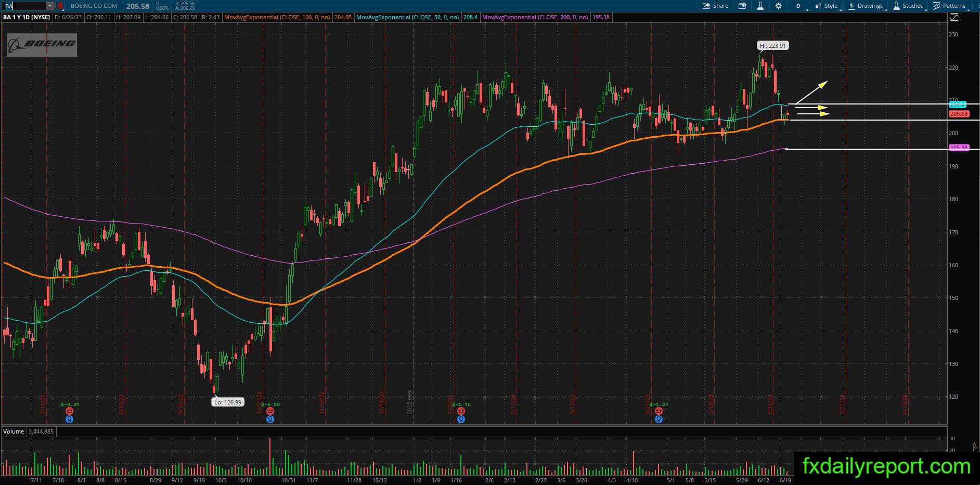Click the blue bulb icon under $-1.27

click(659, 419)
